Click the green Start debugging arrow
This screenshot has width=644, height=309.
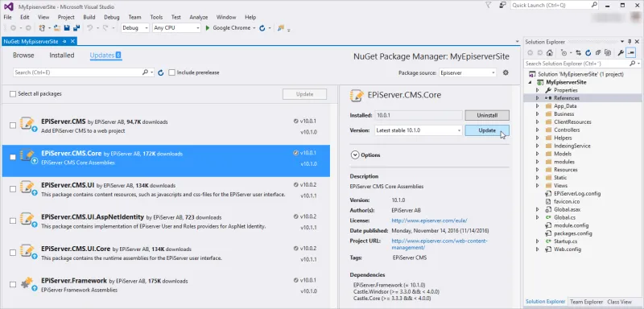tap(208, 28)
